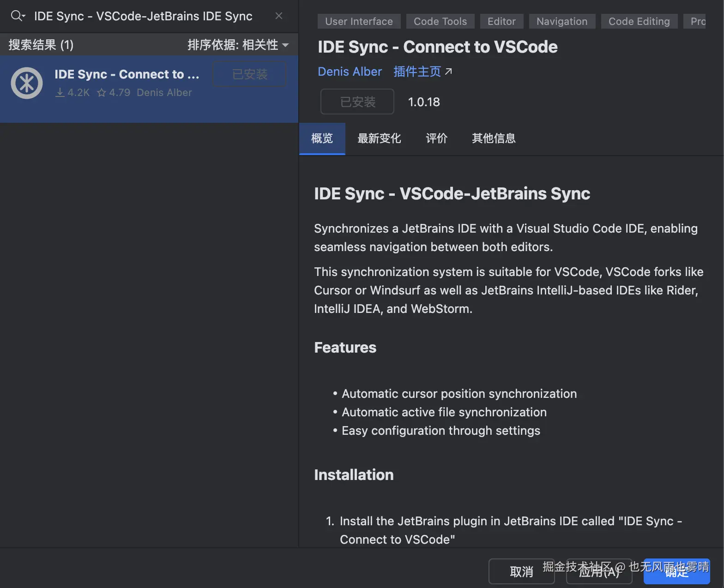Open the 插件主页 plugin homepage link
Image resolution: width=724 pixels, height=588 pixels.
[417, 72]
